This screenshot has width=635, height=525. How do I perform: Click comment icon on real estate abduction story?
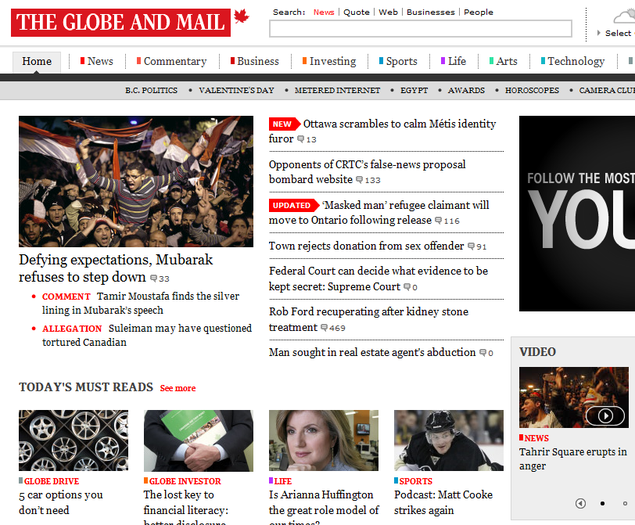pos(483,352)
